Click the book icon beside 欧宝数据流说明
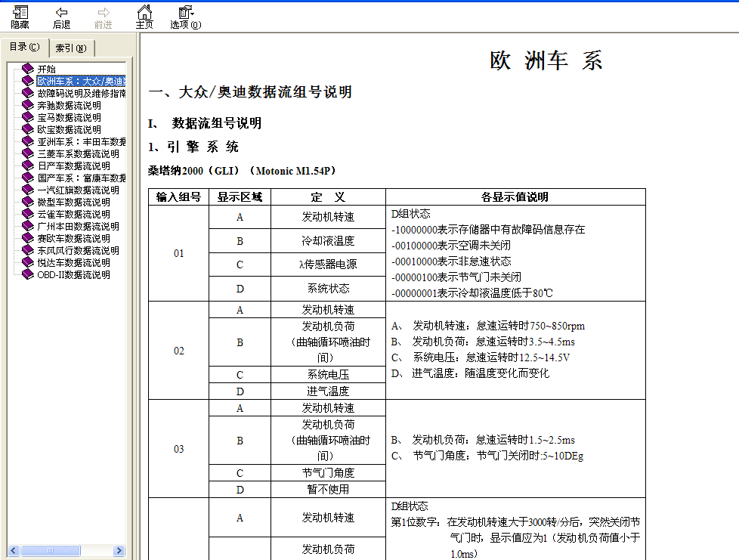Screen dimensions: 739x560 28,129
